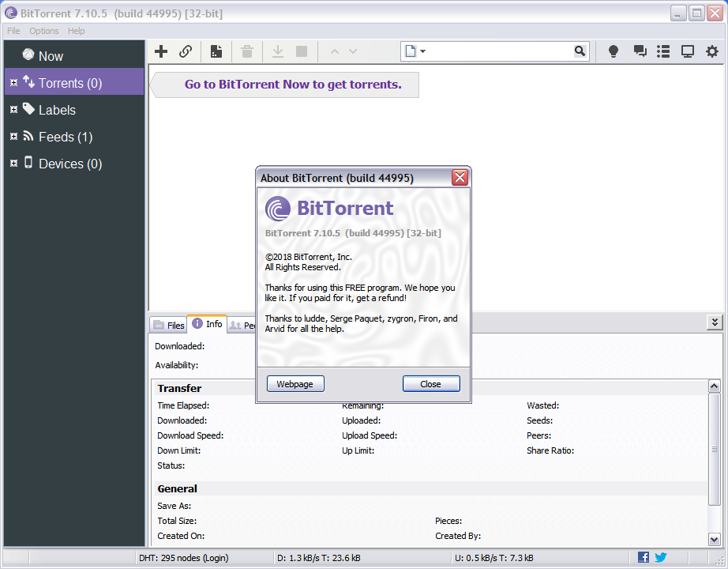The image size is (728, 569).
Task: Switch to the Peers tab
Action: (242, 325)
